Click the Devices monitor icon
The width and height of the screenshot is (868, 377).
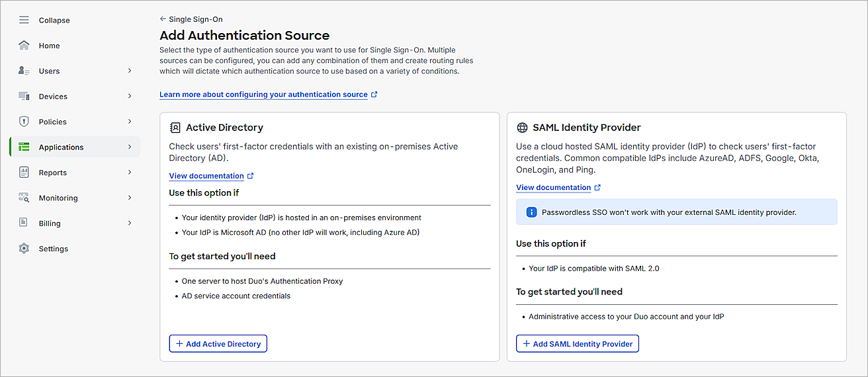click(24, 97)
